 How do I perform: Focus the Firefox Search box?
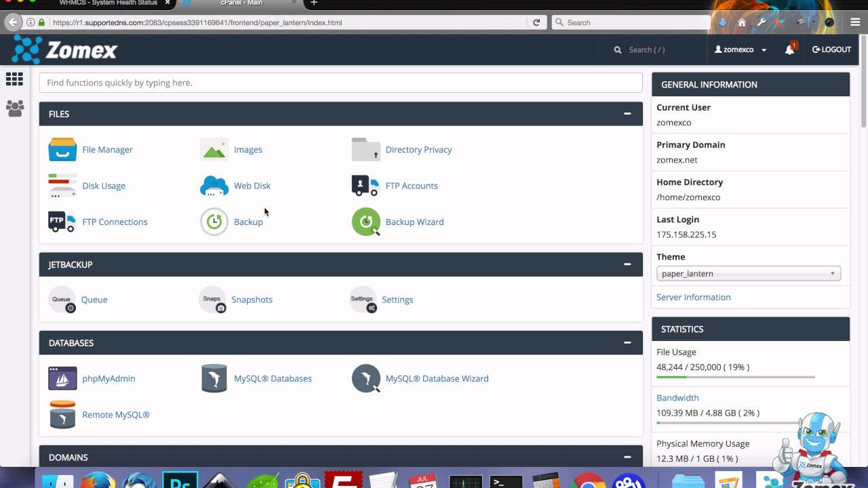click(631, 22)
